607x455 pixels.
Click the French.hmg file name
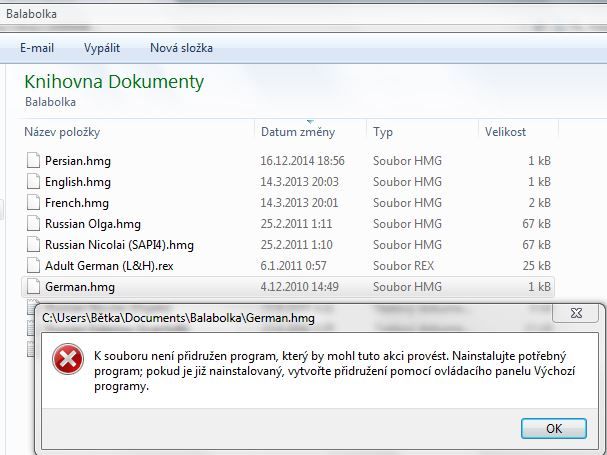(77, 203)
